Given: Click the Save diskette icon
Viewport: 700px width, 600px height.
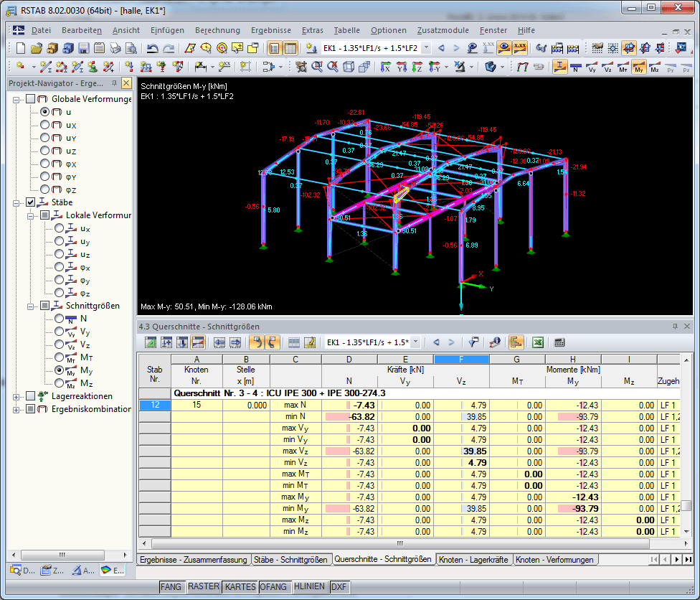Looking at the screenshot, I should [83, 49].
